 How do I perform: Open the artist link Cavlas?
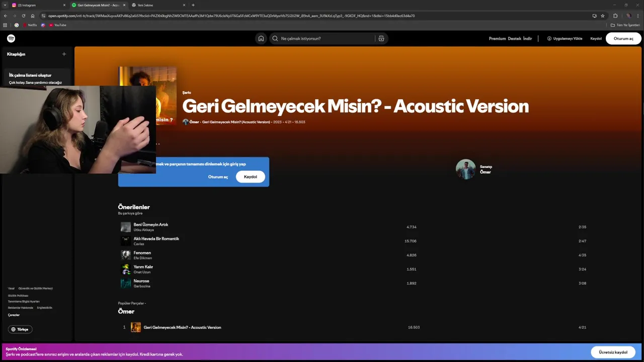point(139,244)
